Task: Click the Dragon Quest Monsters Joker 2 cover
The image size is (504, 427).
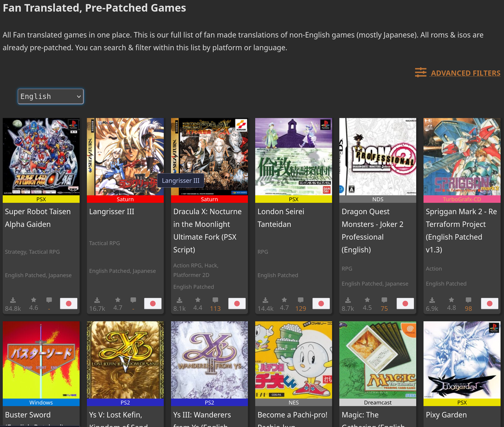Action: pos(378,156)
